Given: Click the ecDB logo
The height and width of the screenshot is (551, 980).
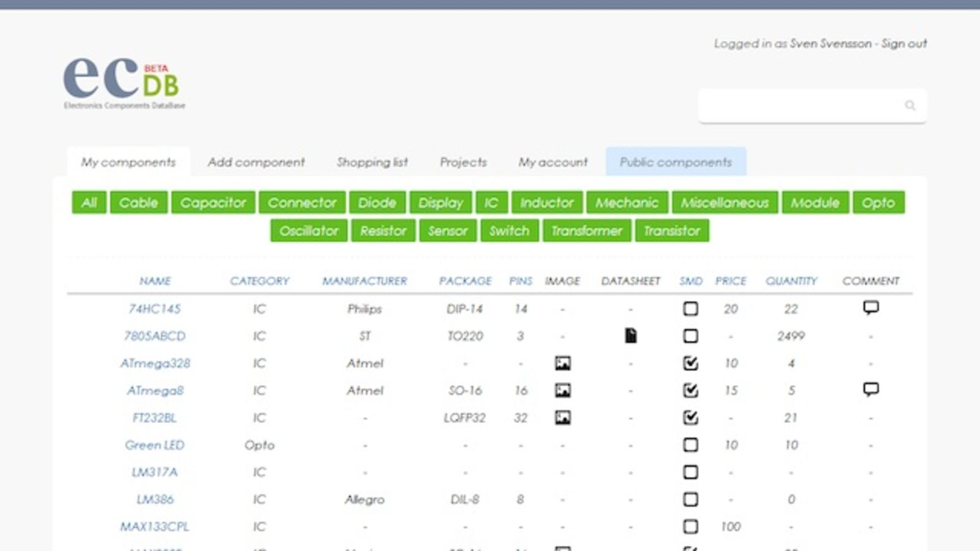Looking at the screenshot, I should pyautogui.click(x=123, y=83).
